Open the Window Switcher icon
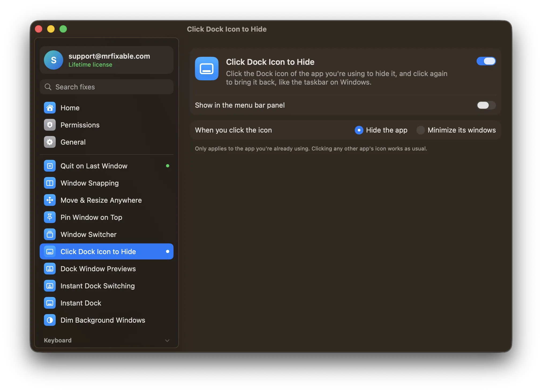Screen dimensions: 542x392 click(50, 235)
